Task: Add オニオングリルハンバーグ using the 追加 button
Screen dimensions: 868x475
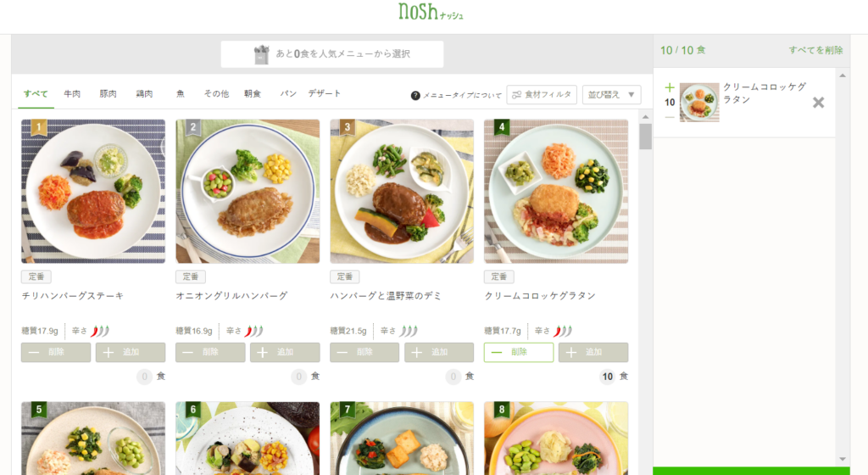Action: (x=285, y=352)
